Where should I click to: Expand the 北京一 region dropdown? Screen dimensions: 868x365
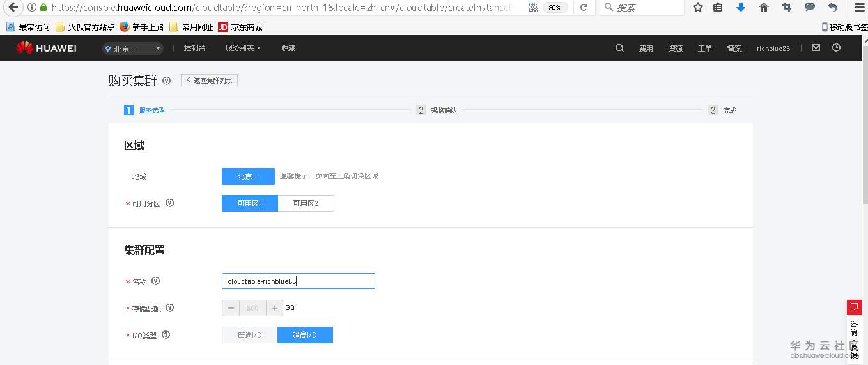[133, 49]
